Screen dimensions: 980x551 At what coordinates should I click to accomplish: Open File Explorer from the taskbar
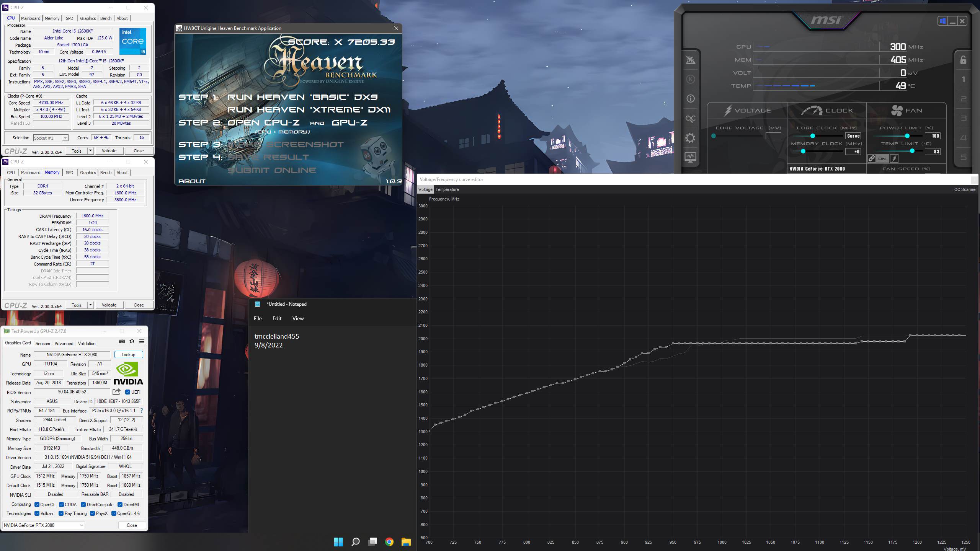click(406, 542)
